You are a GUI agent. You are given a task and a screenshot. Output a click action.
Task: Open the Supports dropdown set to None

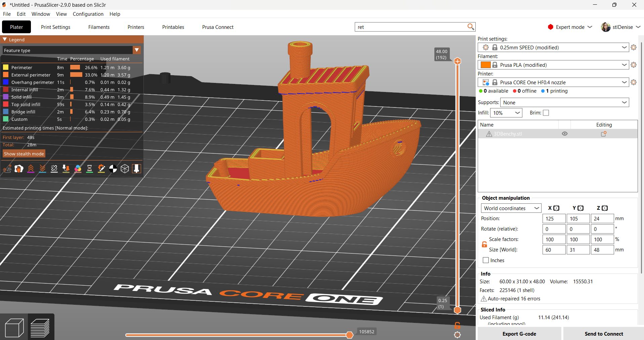(564, 102)
